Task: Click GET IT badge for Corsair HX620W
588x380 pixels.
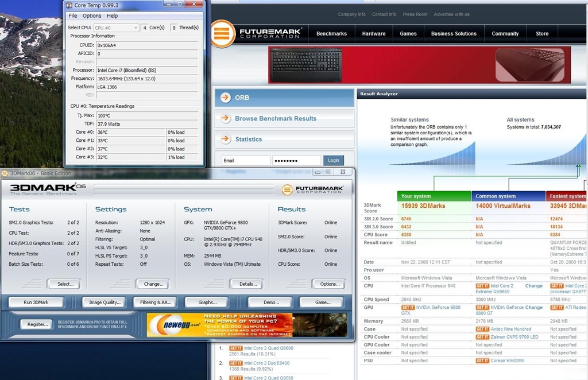Action: coord(482,360)
